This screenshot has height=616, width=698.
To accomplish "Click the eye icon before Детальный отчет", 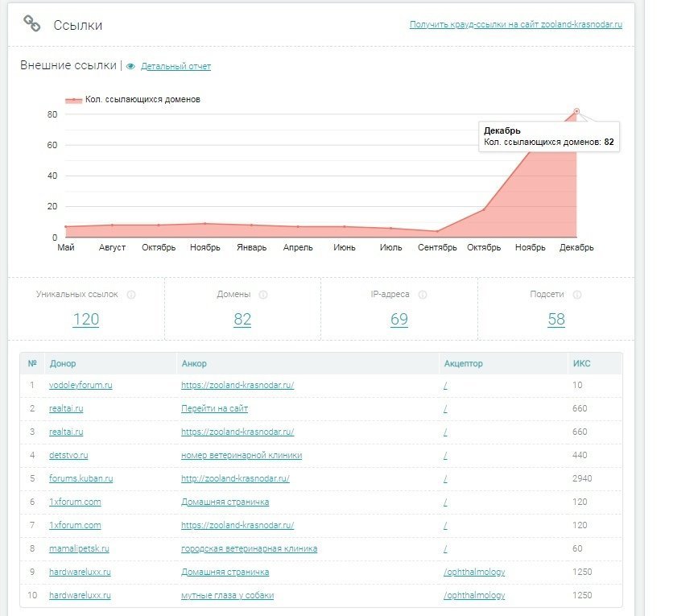I will pos(130,66).
